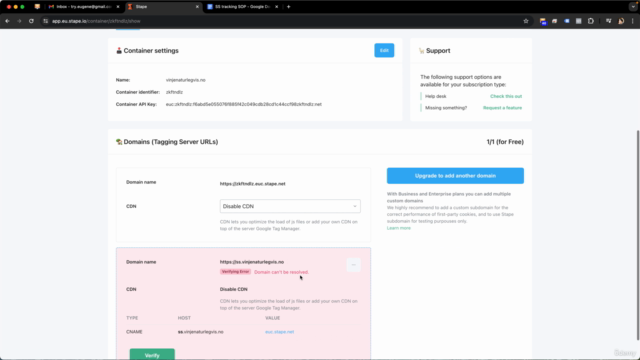This screenshot has width=640, height=360.
Task: View site information icon in address bar
Action: click(46, 21)
